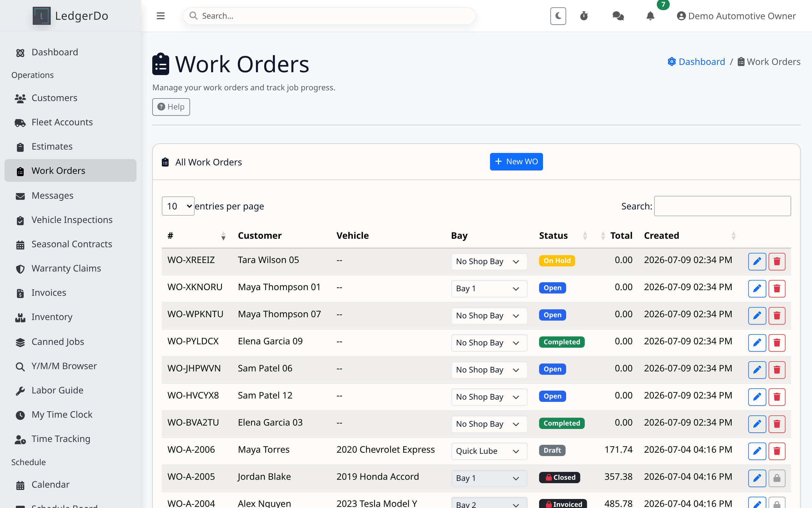The height and width of the screenshot is (508, 812).
Task: Edit work order WO-XKNORU pencil icon
Action: point(757,289)
